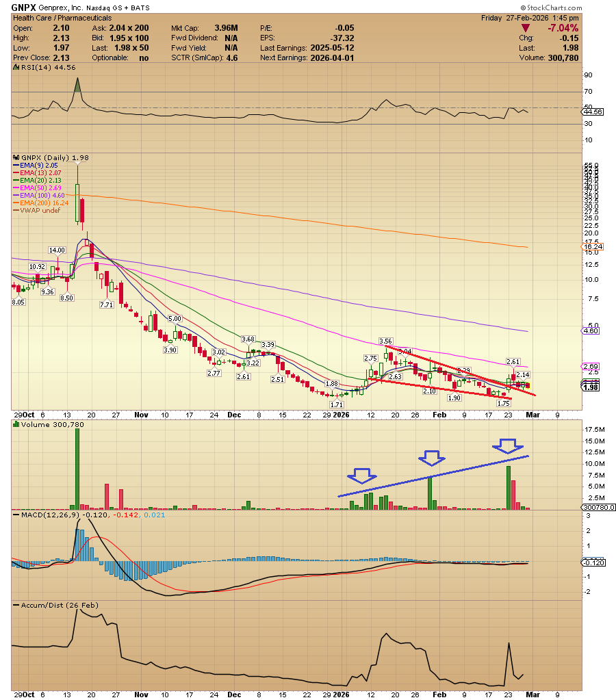The image size is (616, 700).
Task: Click the bar icon beside Volume label
Action: click(x=16, y=424)
